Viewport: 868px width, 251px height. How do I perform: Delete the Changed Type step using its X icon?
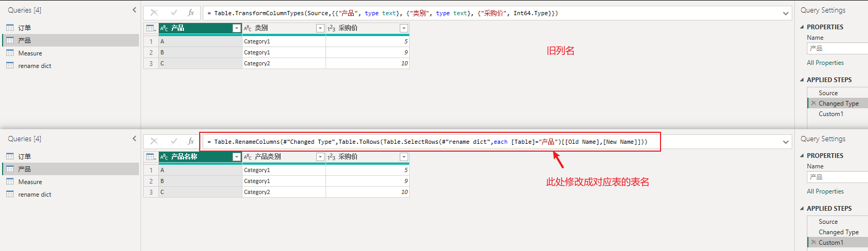point(813,104)
